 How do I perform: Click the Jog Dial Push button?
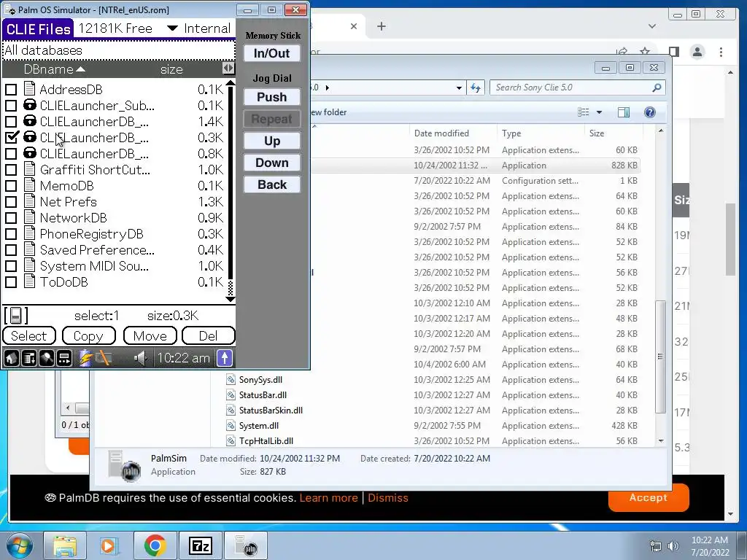point(272,97)
